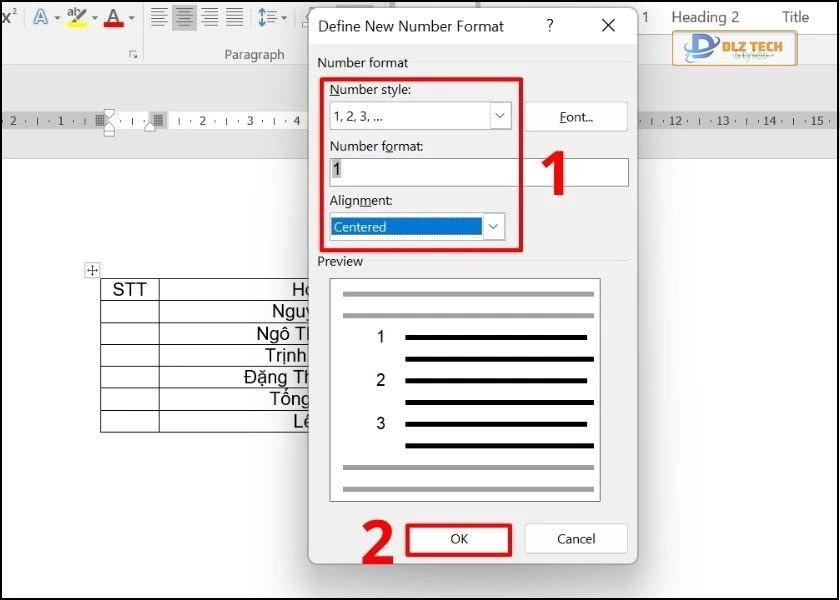This screenshot has width=840, height=600.
Task: Open the Paragraph settings dialog launcher
Action: pyautogui.click(x=133, y=55)
